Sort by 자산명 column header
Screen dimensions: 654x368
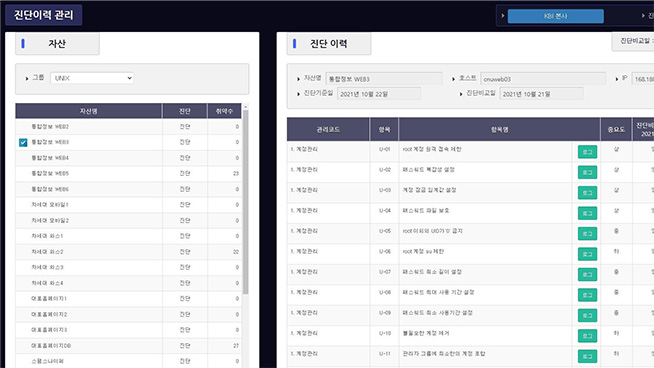click(x=88, y=111)
